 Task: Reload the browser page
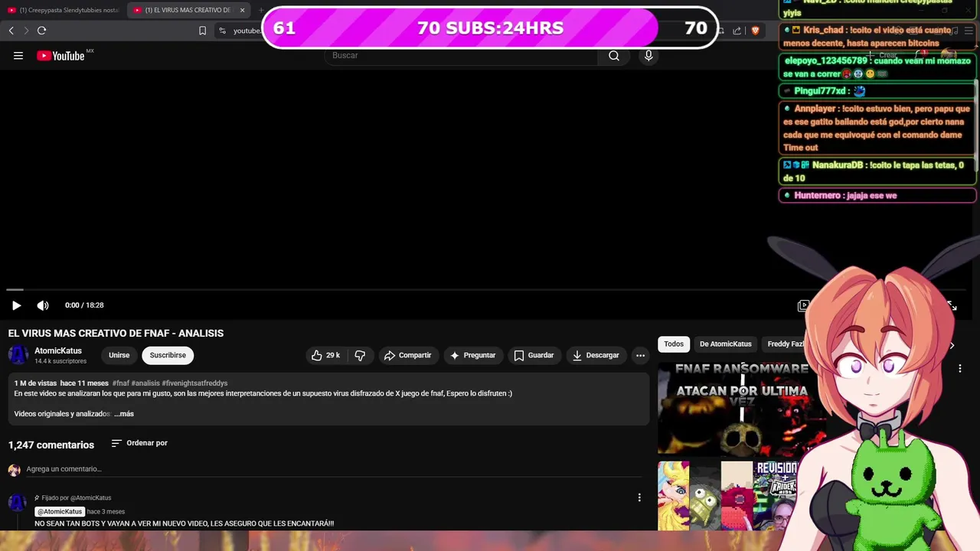[42, 31]
